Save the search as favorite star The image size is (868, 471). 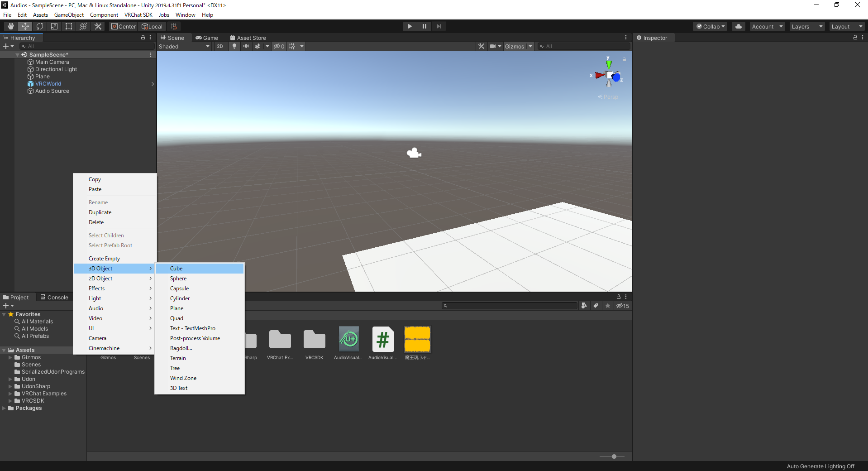tap(608, 306)
